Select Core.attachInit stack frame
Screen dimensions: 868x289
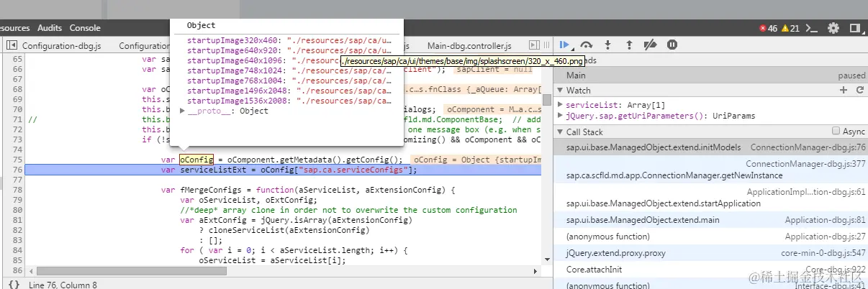click(711, 270)
